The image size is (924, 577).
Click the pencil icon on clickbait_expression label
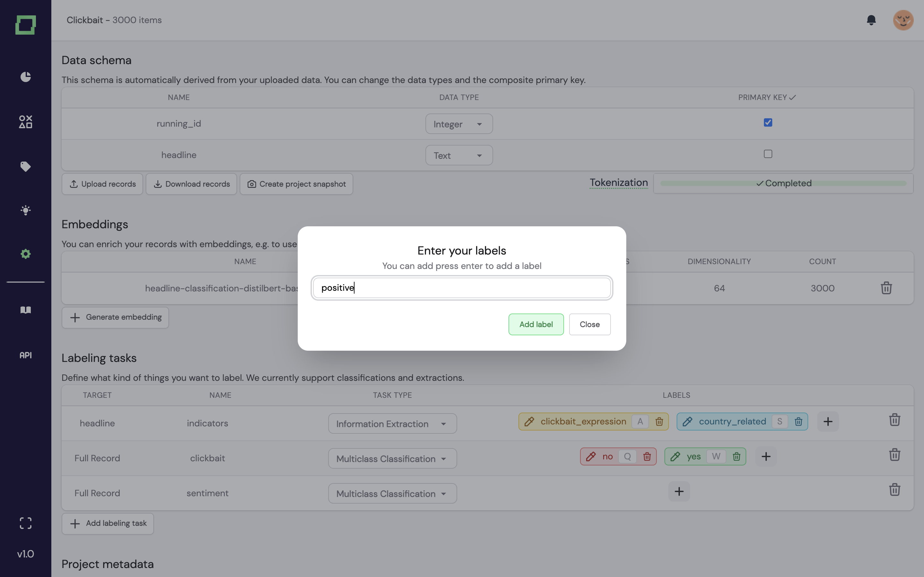[529, 422]
